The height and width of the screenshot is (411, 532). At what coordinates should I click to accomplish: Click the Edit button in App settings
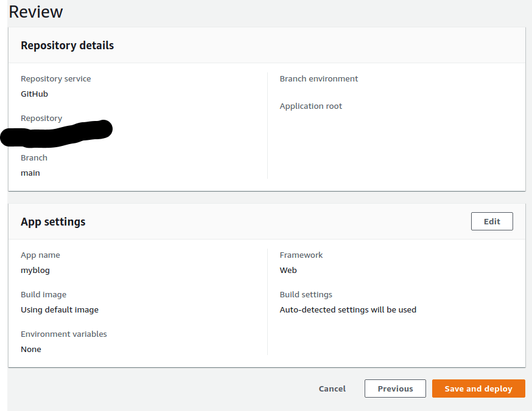coord(492,221)
